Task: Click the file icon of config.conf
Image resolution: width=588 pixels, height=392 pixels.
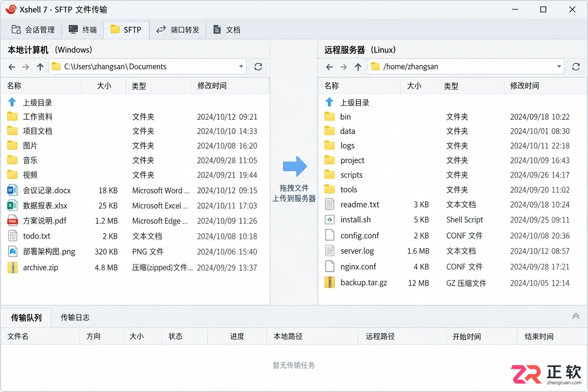Action: tap(330, 235)
